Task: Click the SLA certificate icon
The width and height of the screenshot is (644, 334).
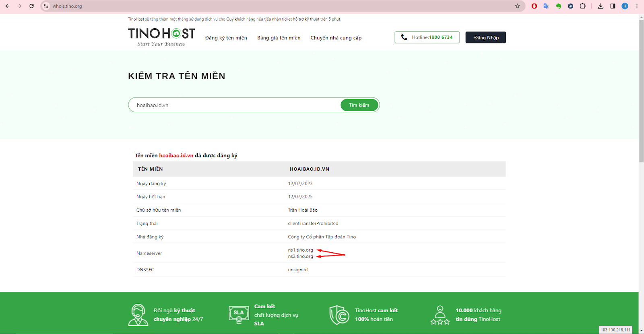Action: [239, 315]
